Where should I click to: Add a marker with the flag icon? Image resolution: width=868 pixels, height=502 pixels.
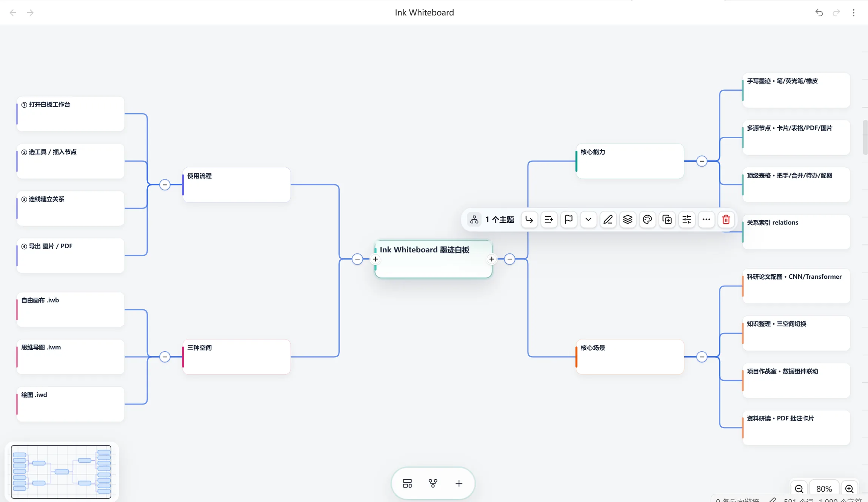(x=568, y=219)
